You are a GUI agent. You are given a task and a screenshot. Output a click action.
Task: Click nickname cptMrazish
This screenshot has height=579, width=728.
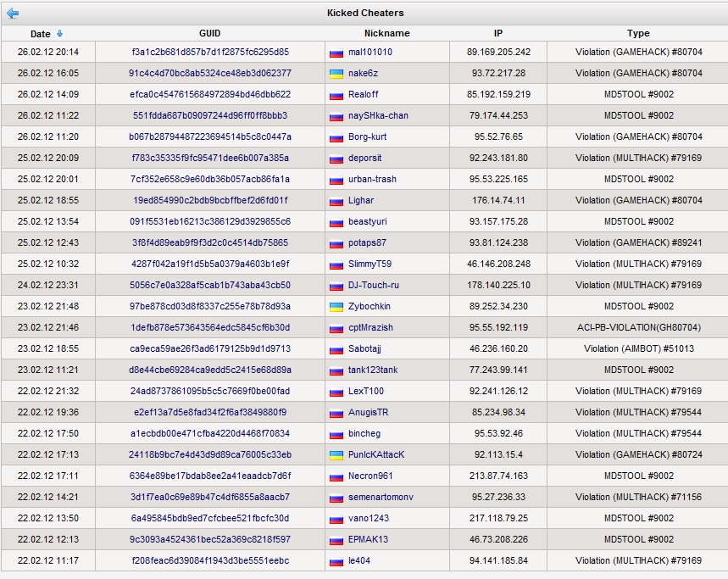click(x=370, y=327)
